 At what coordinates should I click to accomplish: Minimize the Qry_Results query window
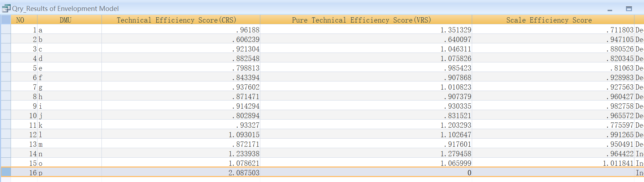click(610, 10)
